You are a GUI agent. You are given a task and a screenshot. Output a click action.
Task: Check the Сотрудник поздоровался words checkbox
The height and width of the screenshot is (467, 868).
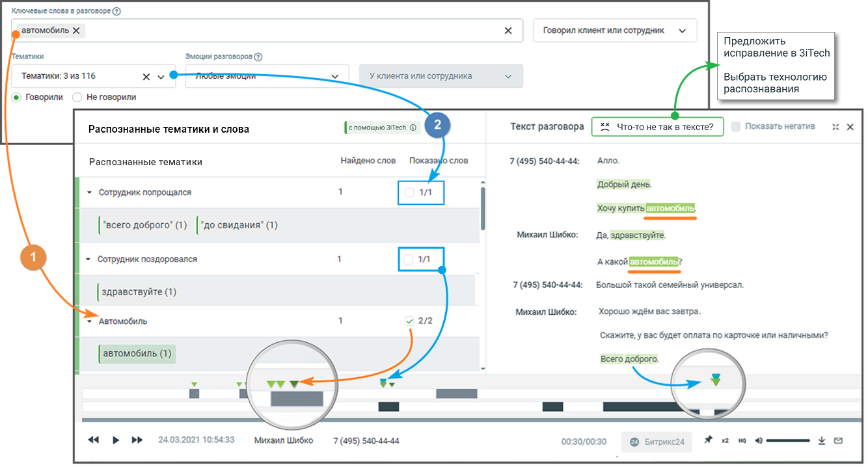point(409,260)
